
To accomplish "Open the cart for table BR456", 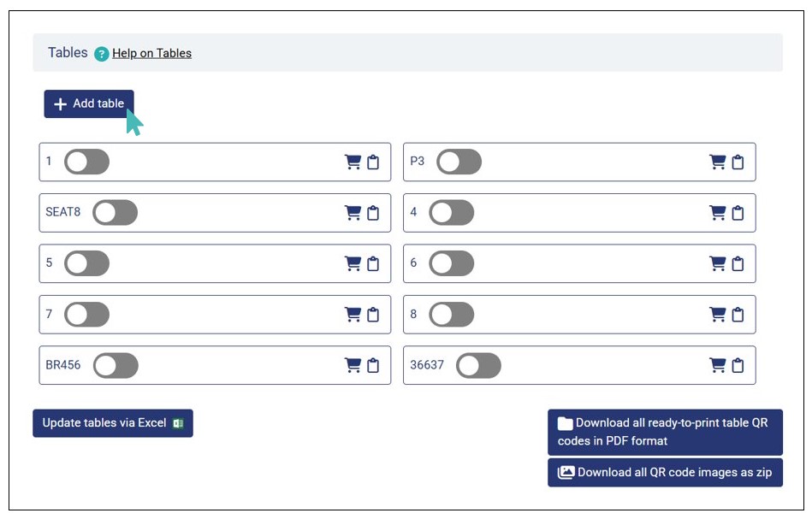I will click(x=353, y=365).
